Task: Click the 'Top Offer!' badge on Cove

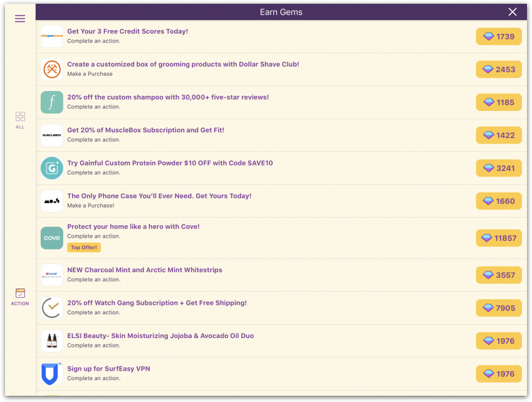Action: (84, 248)
